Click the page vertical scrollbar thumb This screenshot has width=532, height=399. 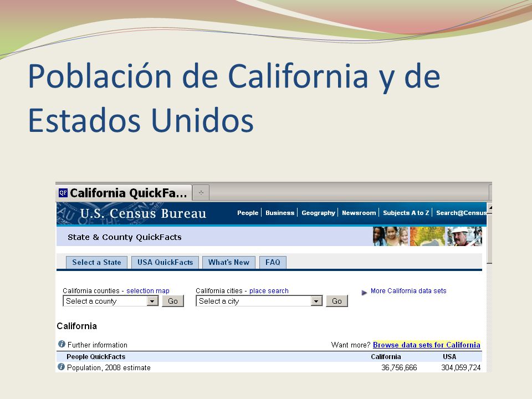coord(489,238)
